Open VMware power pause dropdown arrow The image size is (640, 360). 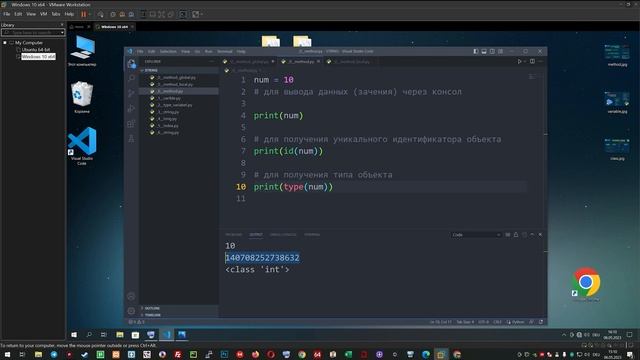click(89, 14)
